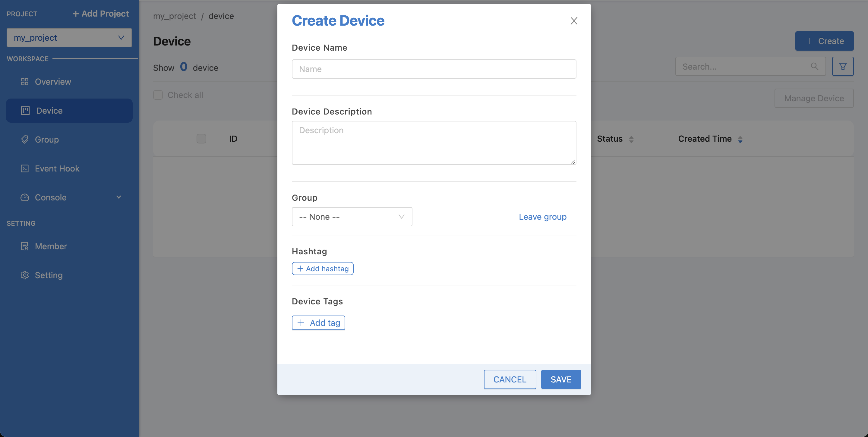Click Add tag button
Image resolution: width=868 pixels, height=437 pixels.
click(318, 322)
